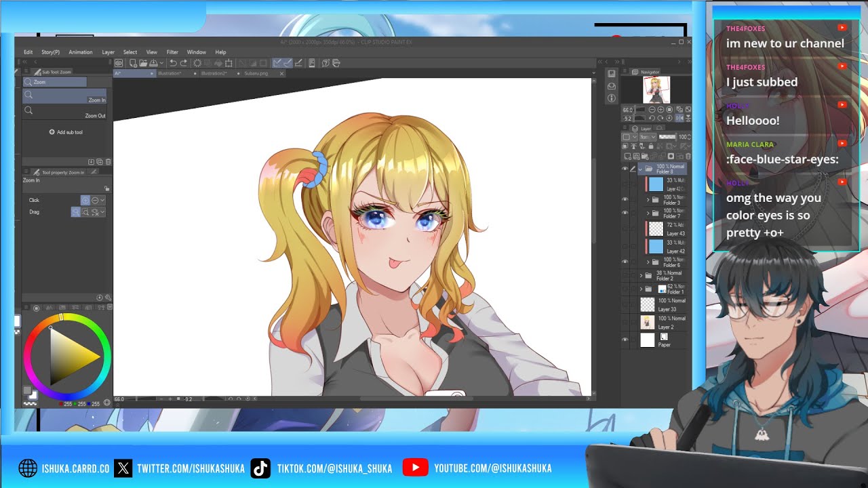Click the trash icon in Sub Tool panel
Screen dimensions: 868x488
[x=108, y=162]
